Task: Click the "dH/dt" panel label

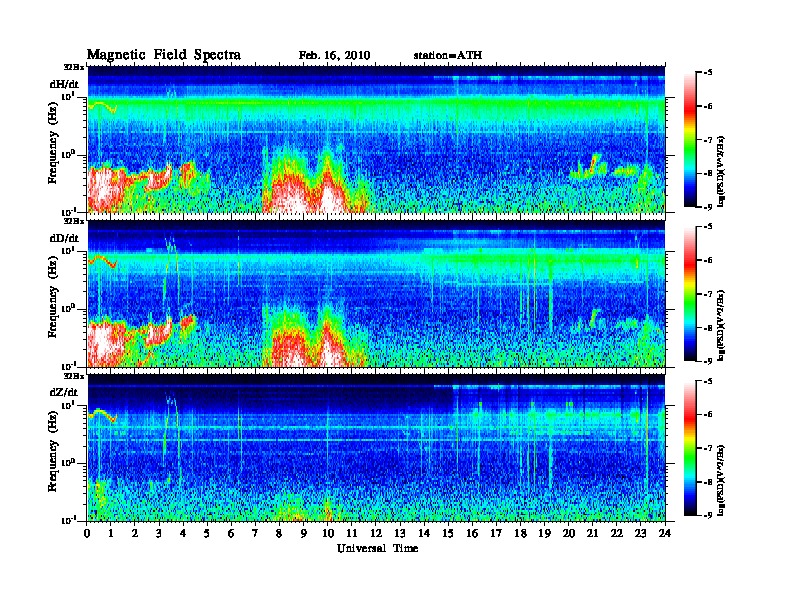Action: 64,84
